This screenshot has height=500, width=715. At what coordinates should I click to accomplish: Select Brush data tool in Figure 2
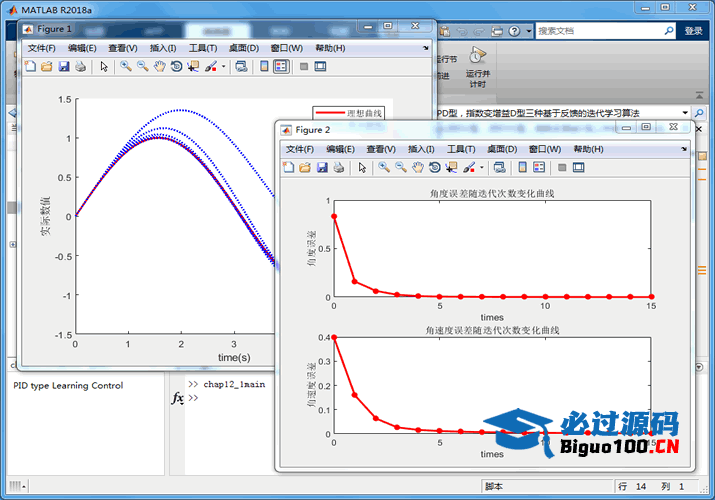click(468, 168)
